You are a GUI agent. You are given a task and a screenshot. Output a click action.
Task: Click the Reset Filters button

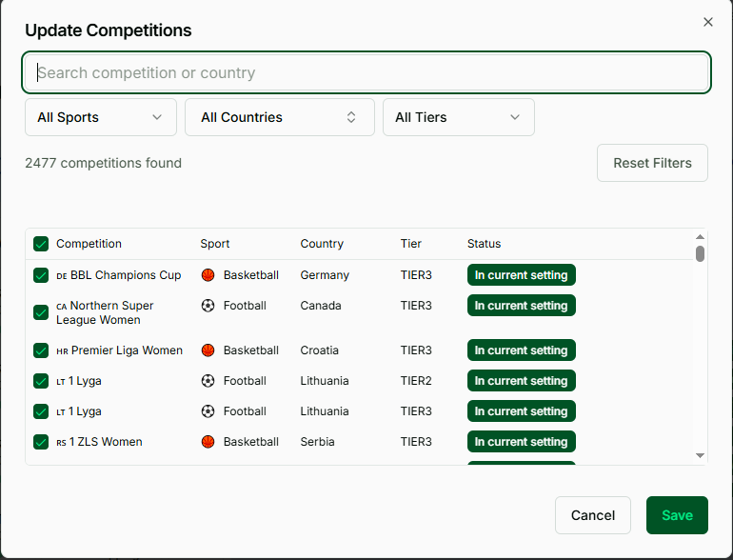coord(652,163)
